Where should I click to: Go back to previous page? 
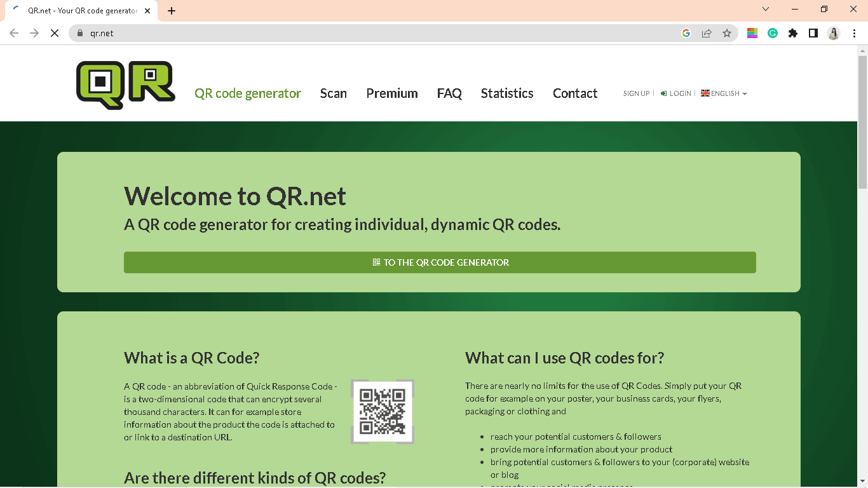[14, 33]
